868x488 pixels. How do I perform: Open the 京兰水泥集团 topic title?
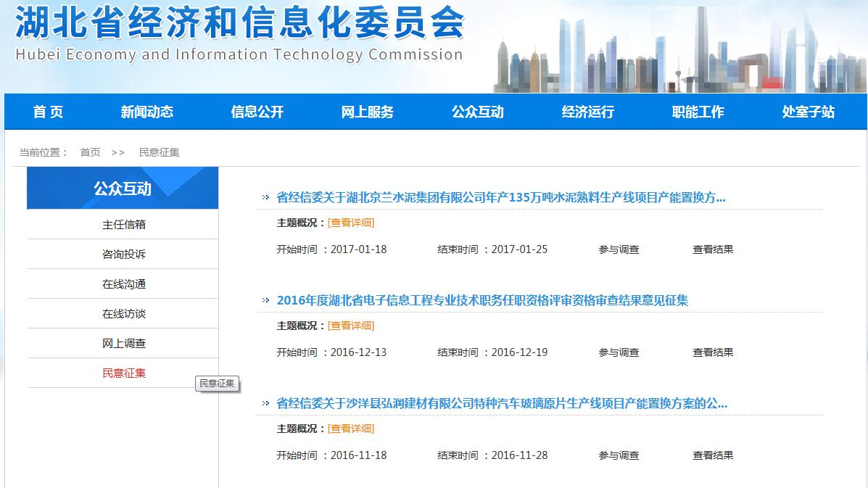tap(501, 197)
